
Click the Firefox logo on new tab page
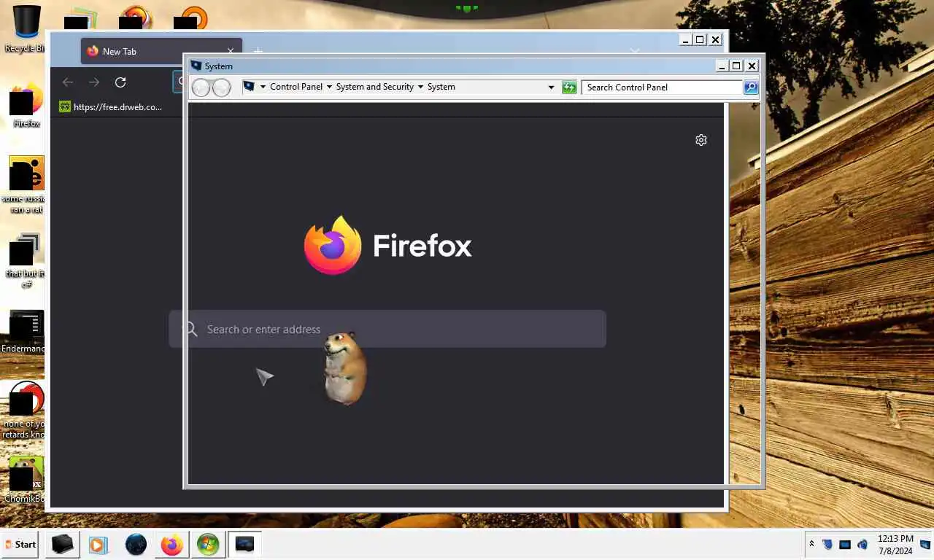pos(332,245)
